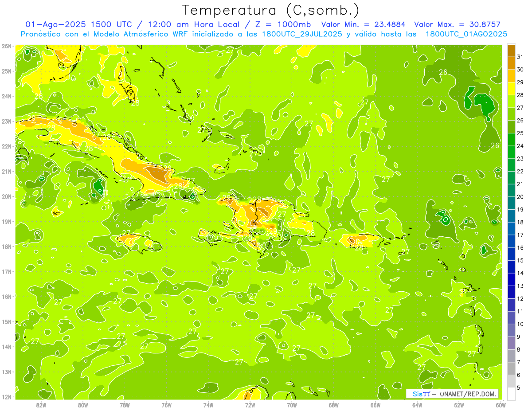The height and width of the screenshot is (411, 532).
Task: Click the initialization time '1800UTC_29JUL2025'
Action: click(301, 34)
